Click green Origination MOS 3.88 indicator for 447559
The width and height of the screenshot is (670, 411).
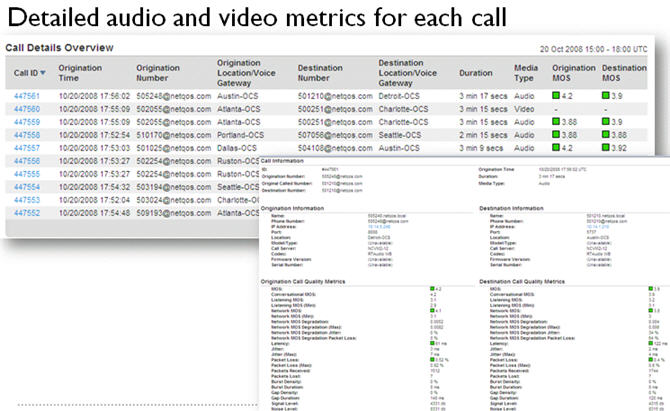tap(556, 122)
